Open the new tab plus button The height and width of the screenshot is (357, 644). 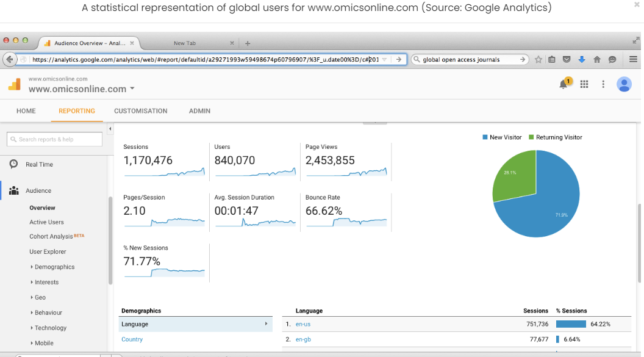248,43
